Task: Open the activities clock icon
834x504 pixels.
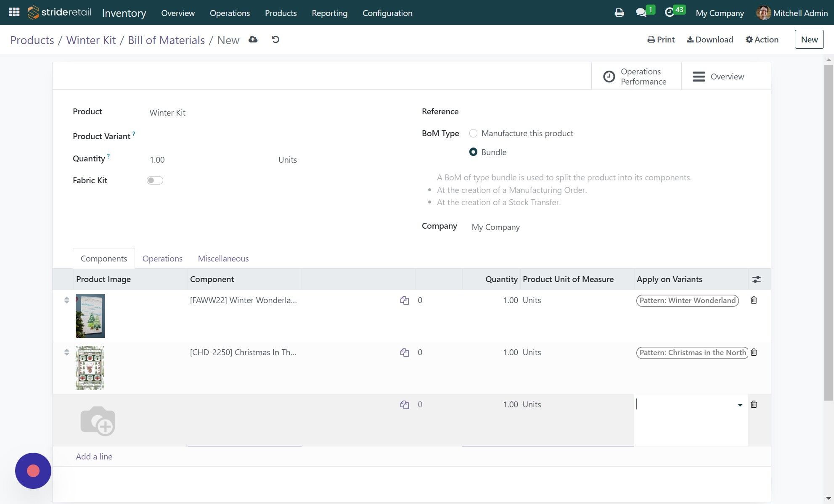Action: click(x=669, y=13)
